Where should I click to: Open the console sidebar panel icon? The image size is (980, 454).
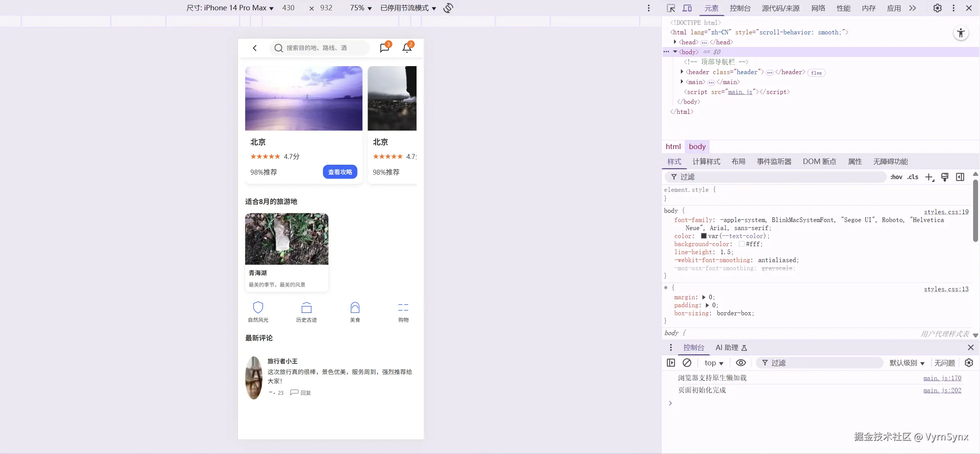[671, 363]
